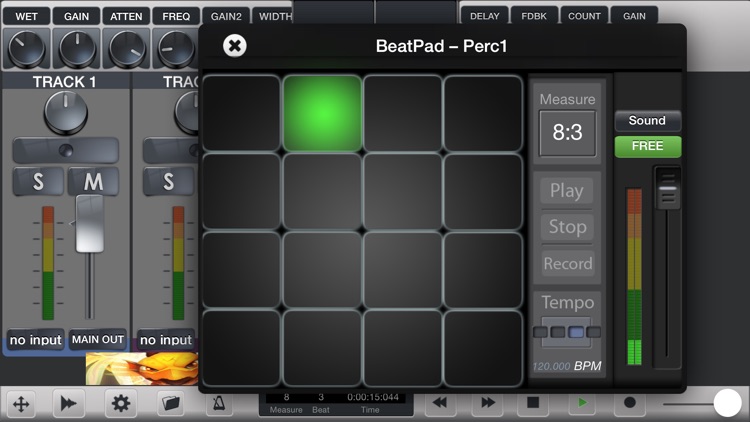Hit the green play triangle in transport

point(581,403)
